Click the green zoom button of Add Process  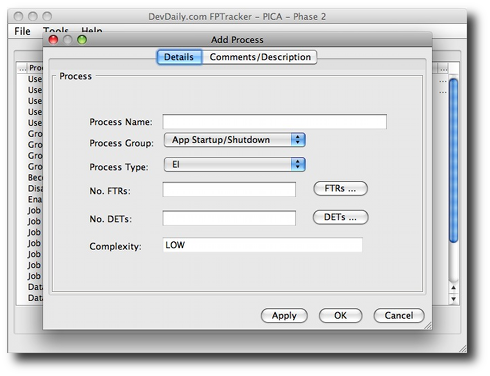[x=82, y=40]
